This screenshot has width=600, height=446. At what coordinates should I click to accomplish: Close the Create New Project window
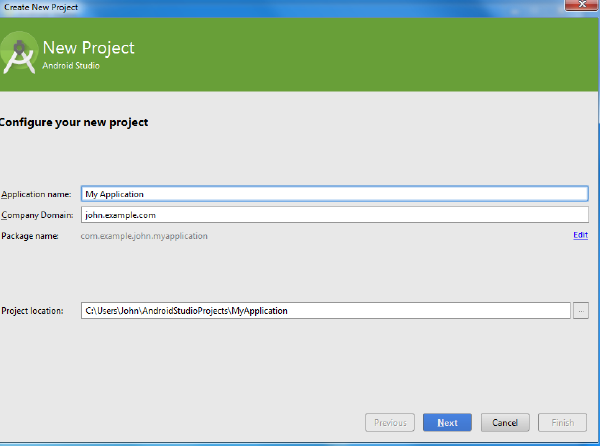tap(582, 5)
